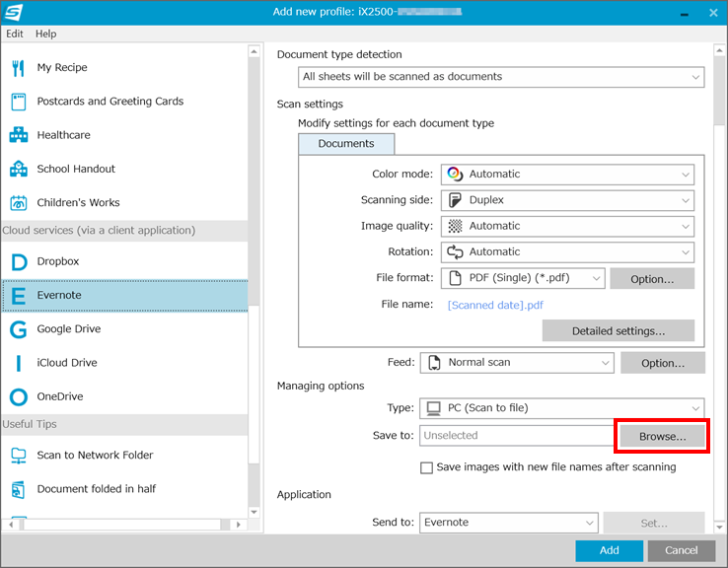This screenshot has width=728, height=568.
Task: Click the Add button
Action: point(610,550)
